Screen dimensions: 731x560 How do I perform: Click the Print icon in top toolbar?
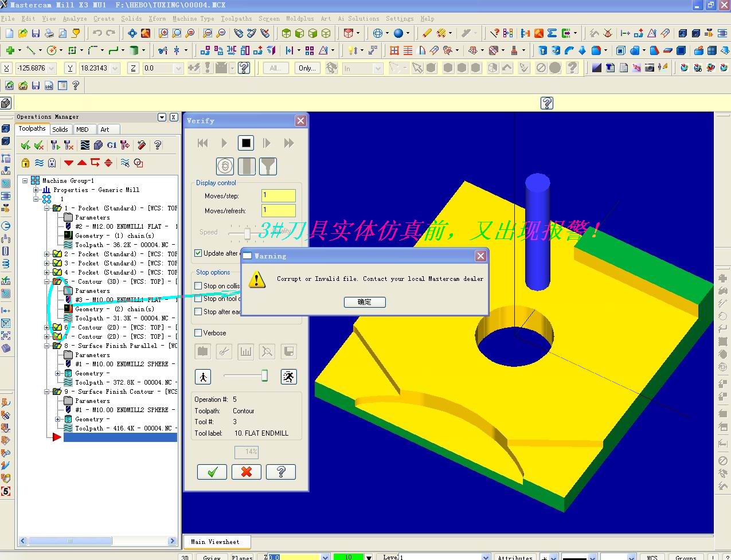click(x=49, y=33)
